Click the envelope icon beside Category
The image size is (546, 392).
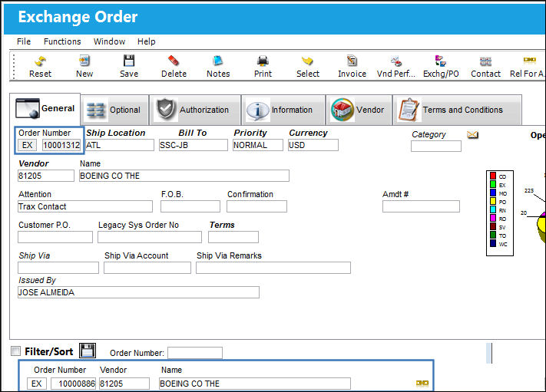click(472, 134)
